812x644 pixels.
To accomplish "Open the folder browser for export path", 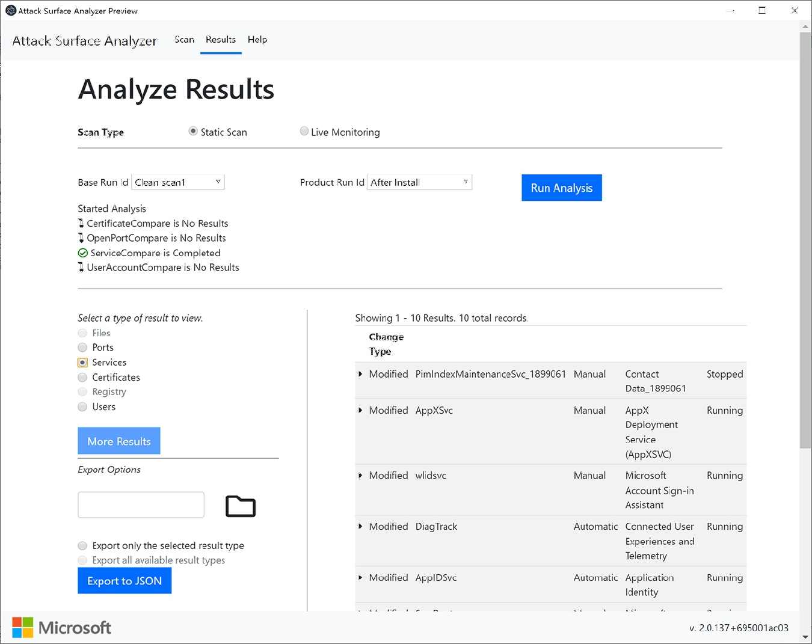I will [x=240, y=506].
